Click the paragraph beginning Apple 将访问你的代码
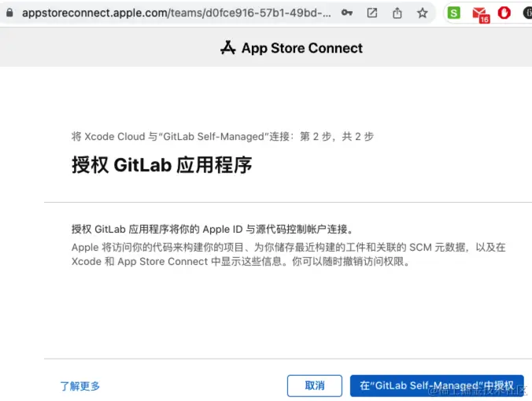Viewport: 532px width, 401px height. [x=288, y=254]
